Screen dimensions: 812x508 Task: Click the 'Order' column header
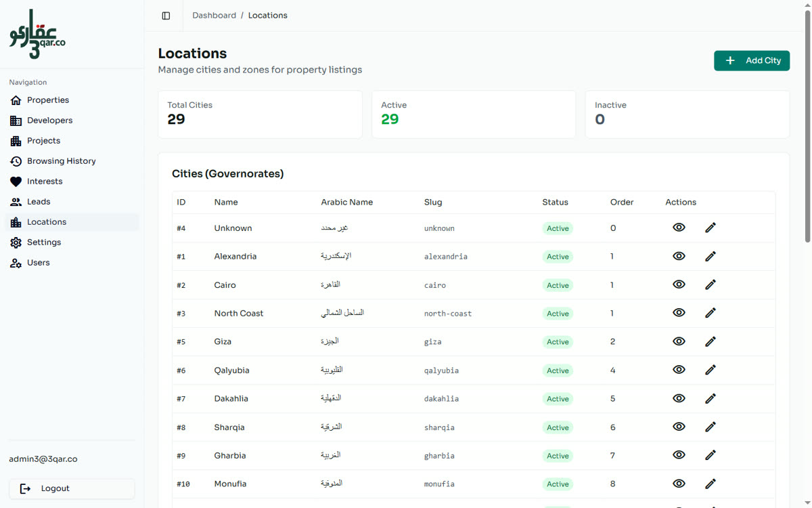pos(622,202)
